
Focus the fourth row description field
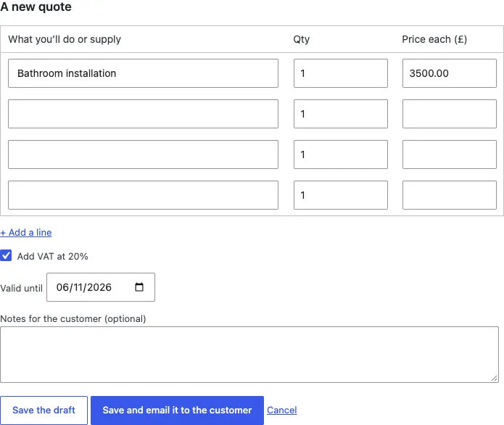tap(143, 195)
